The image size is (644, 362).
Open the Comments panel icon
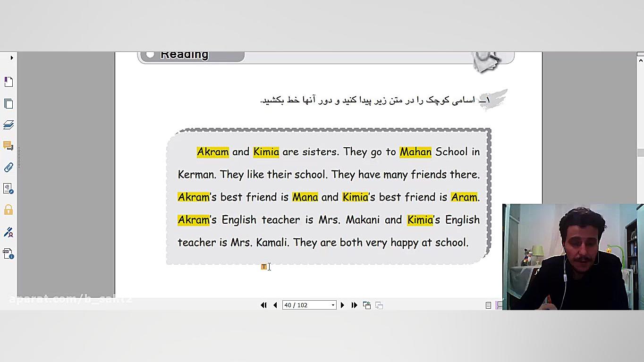point(8,146)
